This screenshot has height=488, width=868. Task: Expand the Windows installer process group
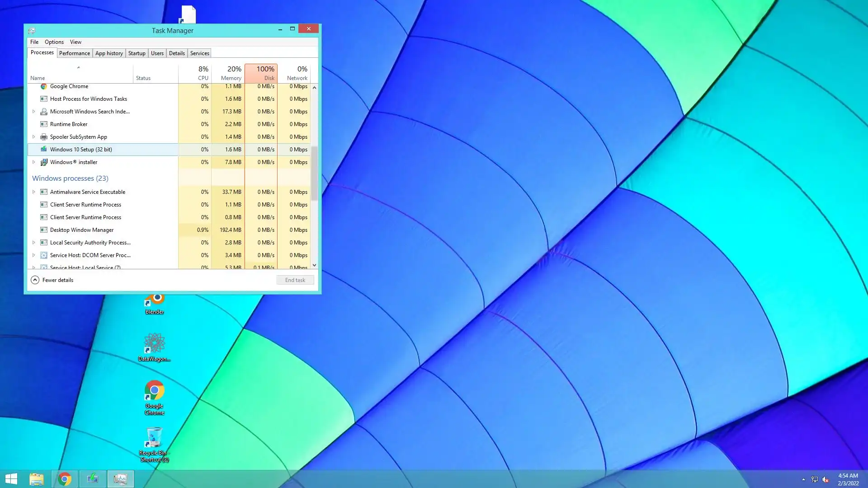click(x=33, y=162)
